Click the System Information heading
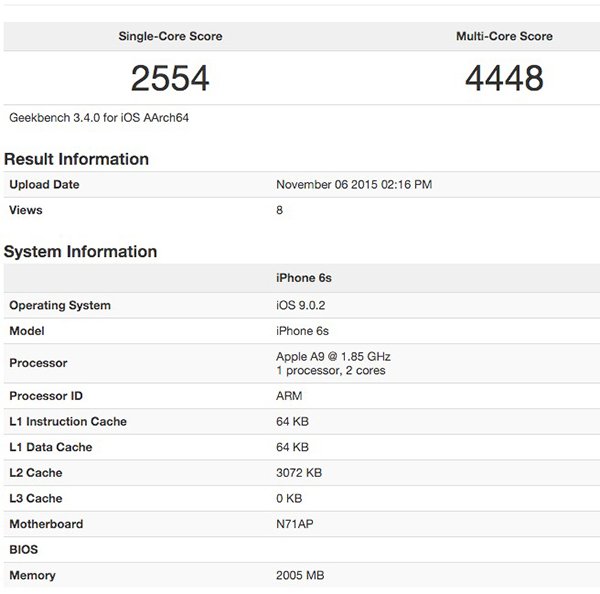600x594 pixels. point(80,251)
